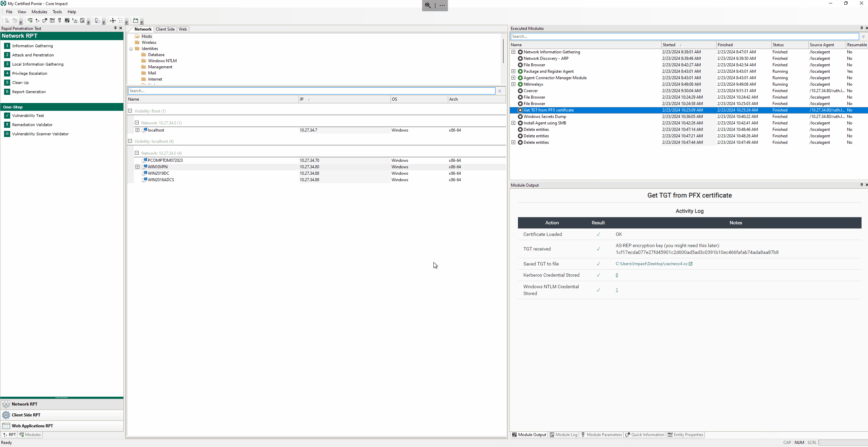This screenshot has width=868, height=447.
Task: Open the Tools menu
Action: 57,12
